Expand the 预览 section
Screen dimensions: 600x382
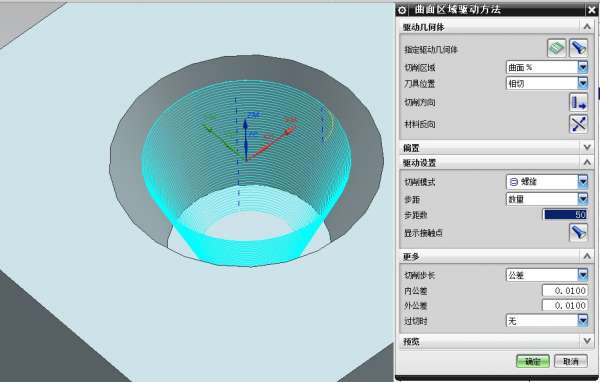(x=587, y=341)
